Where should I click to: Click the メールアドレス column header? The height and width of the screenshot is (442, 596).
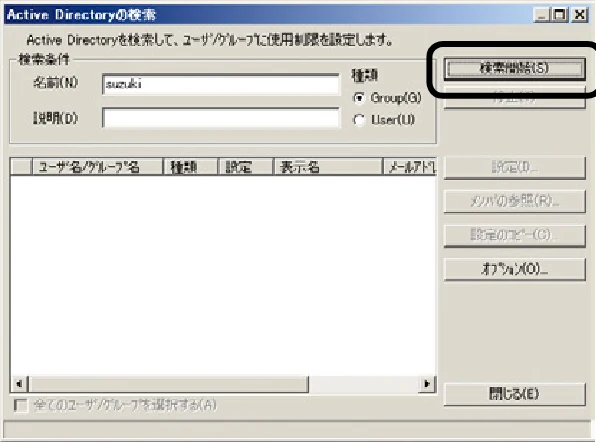[410, 167]
